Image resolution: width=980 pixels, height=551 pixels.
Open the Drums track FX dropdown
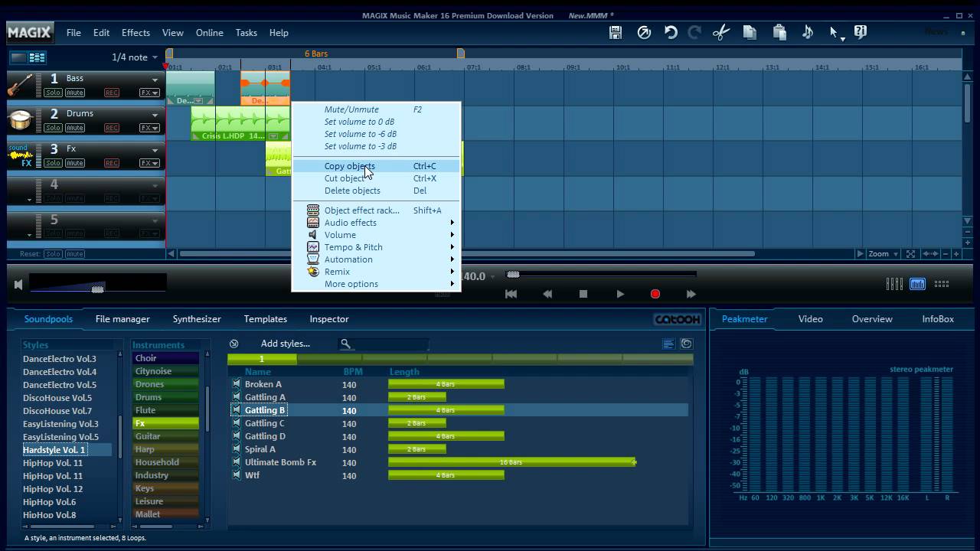[149, 128]
